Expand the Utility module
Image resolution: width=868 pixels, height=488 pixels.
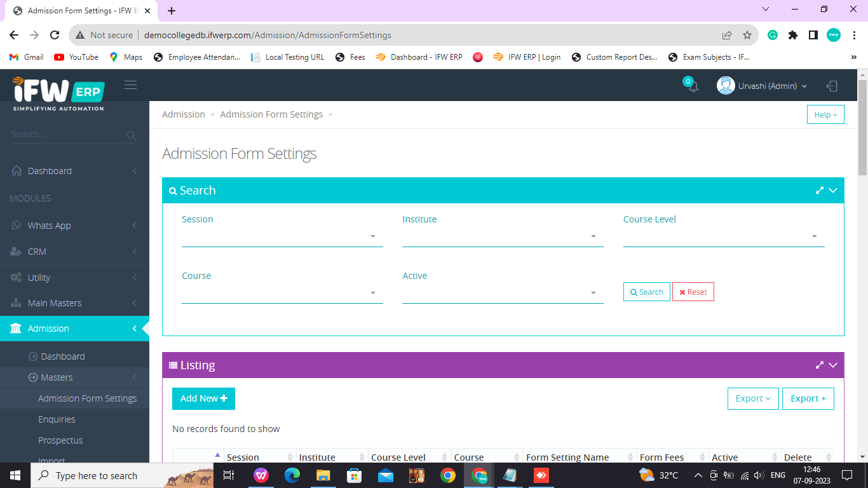point(74,278)
